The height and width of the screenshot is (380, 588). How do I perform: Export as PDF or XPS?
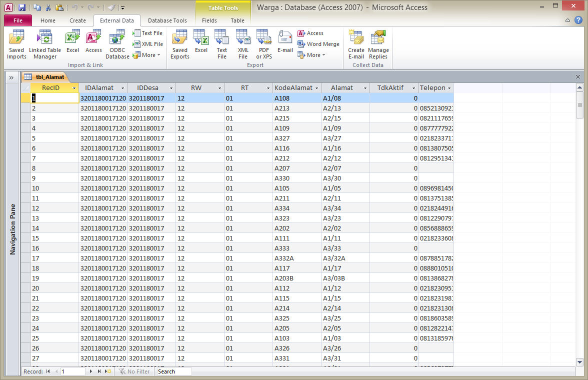coord(264,44)
